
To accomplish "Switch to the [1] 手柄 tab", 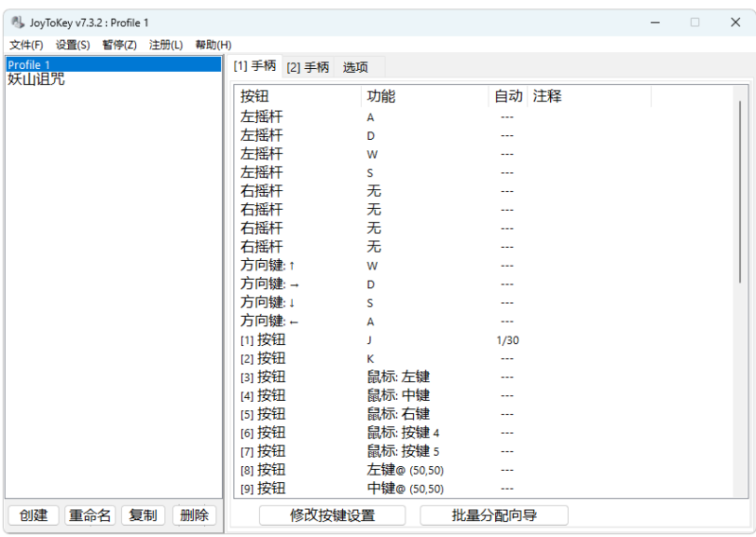I will pos(255,66).
